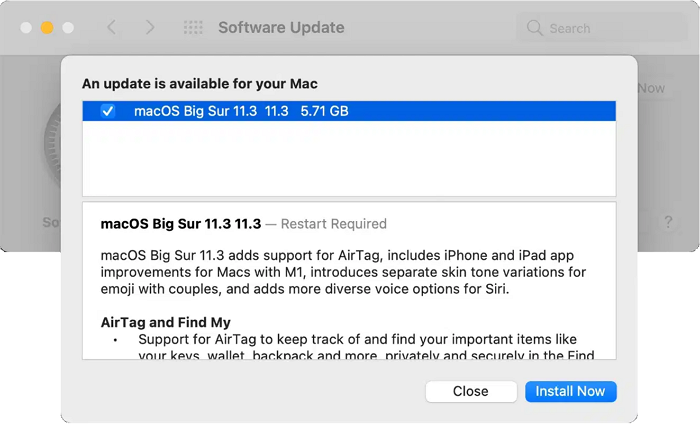The height and width of the screenshot is (424, 700).
Task: Focus the Search input field
Action: coord(610,28)
